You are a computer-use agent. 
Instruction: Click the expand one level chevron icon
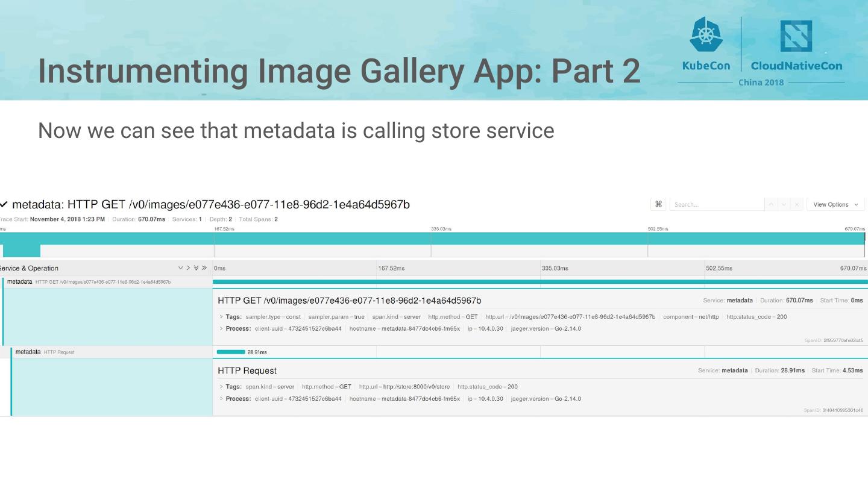[180, 268]
